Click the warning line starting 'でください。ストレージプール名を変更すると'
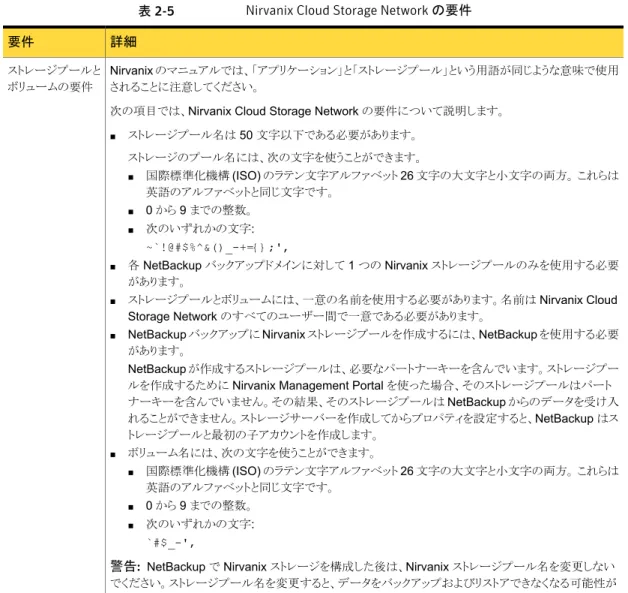628x593 pixels. pos(362,583)
